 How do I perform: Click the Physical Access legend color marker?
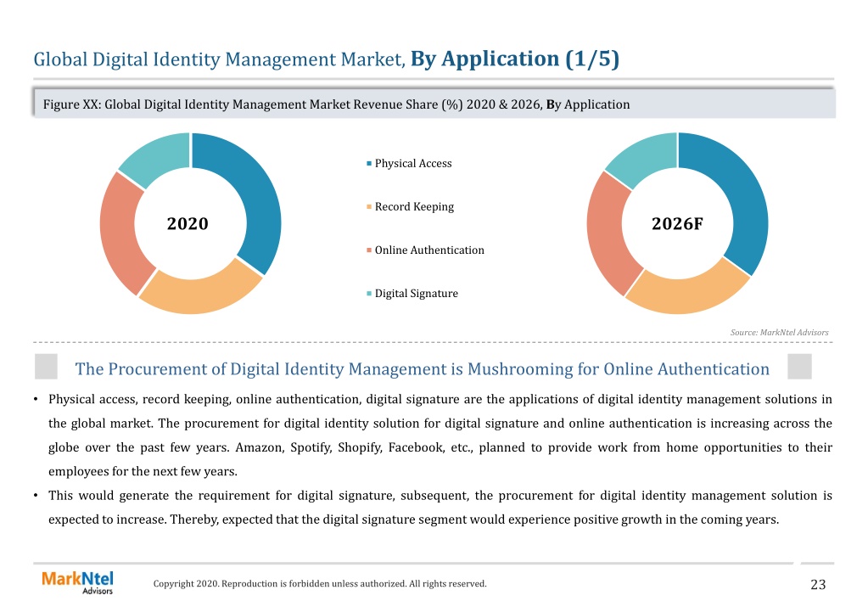pyautogui.click(x=369, y=163)
